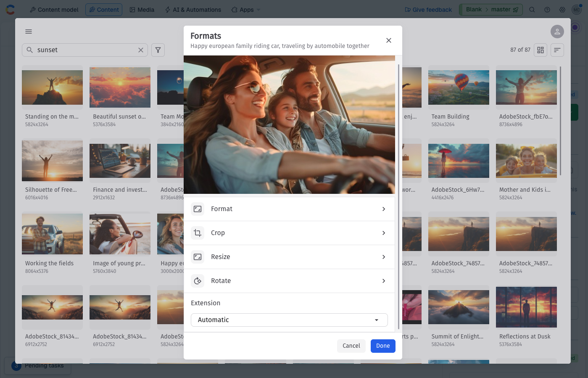
Task: Click the user profile avatar icon
Action: pos(557,32)
